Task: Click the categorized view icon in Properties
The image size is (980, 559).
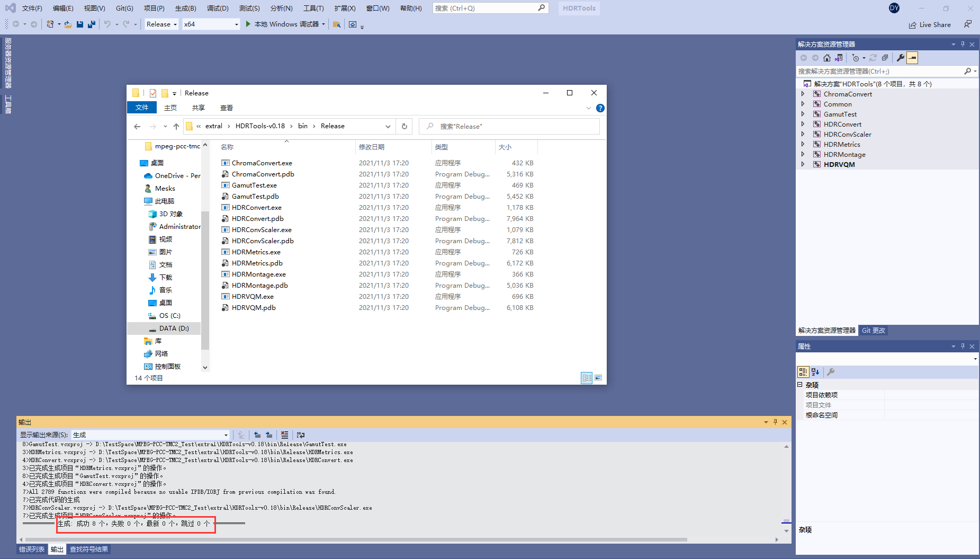Action: [x=803, y=372]
